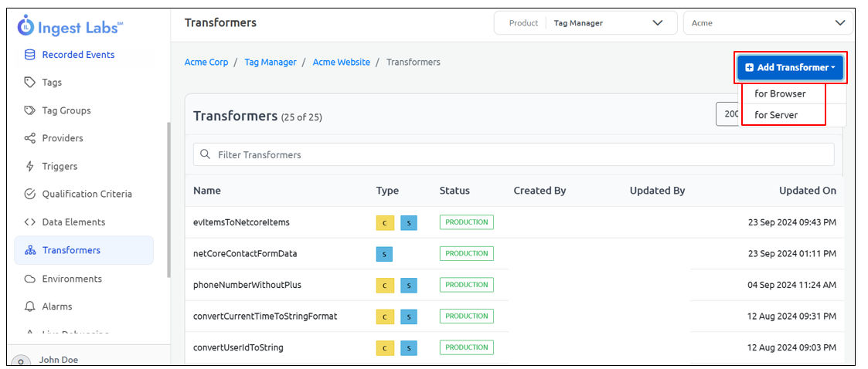Open the Tag Groups sidebar item

coord(66,110)
